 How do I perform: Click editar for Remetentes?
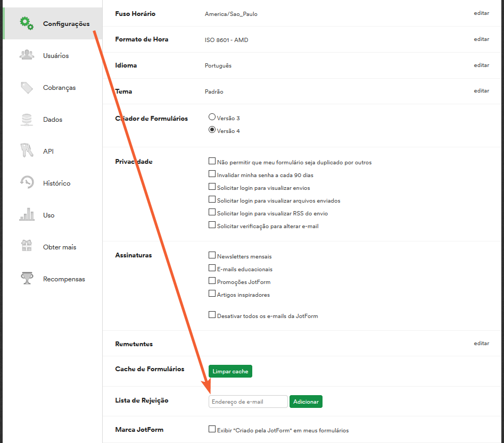[x=481, y=343]
